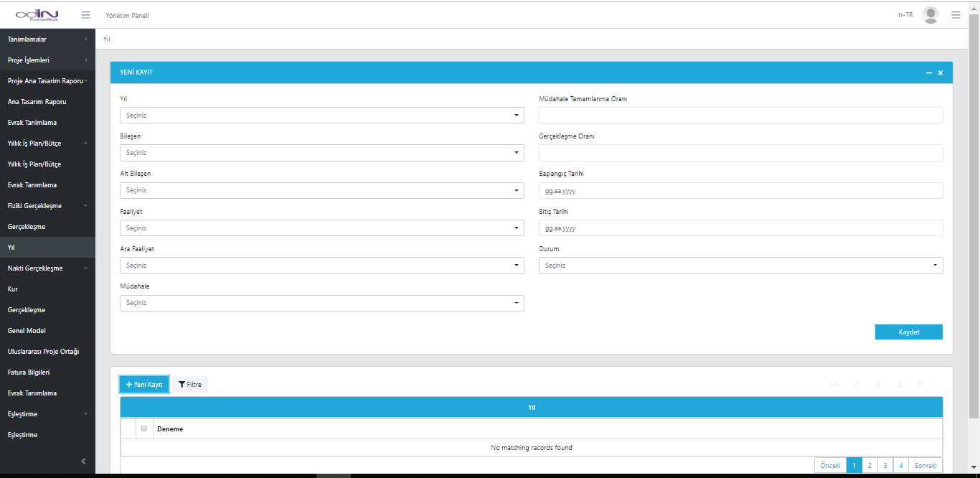Click the Başlangıç Tarihi date field
Screen dimensions: 980x478
740,191
